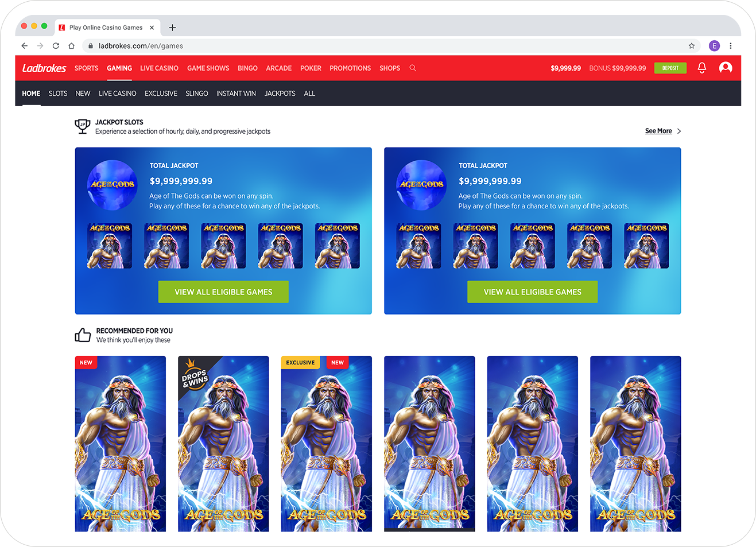Click the Bonus $99,999.99 balance
756x547 pixels.
(x=617, y=68)
